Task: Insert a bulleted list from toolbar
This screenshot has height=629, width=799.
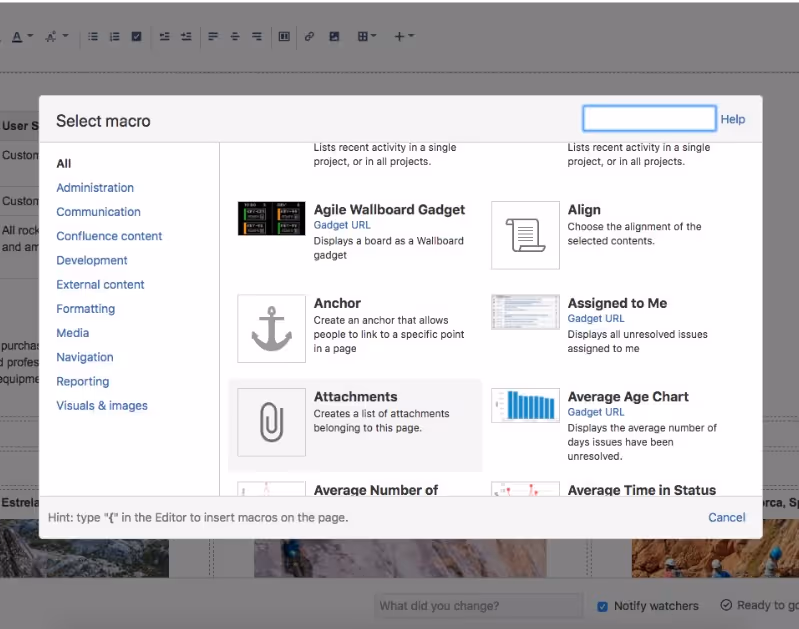Action: click(93, 36)
